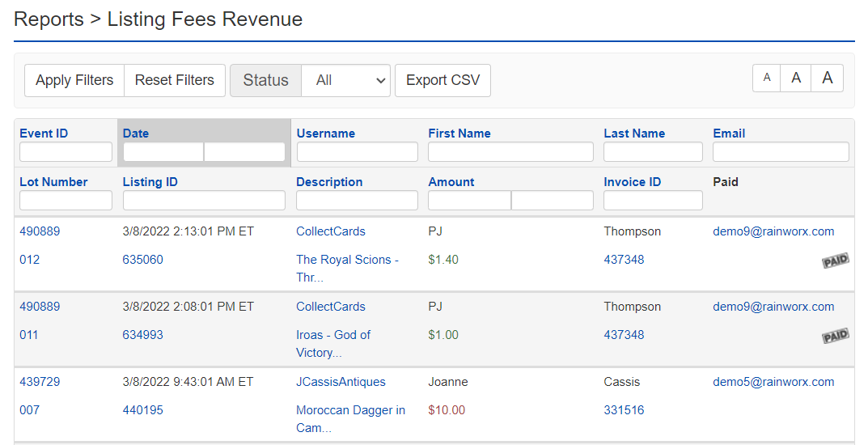Sort by Listing ID column header
868x445 pixels.
pyautogui.click(x=150, y=182)
